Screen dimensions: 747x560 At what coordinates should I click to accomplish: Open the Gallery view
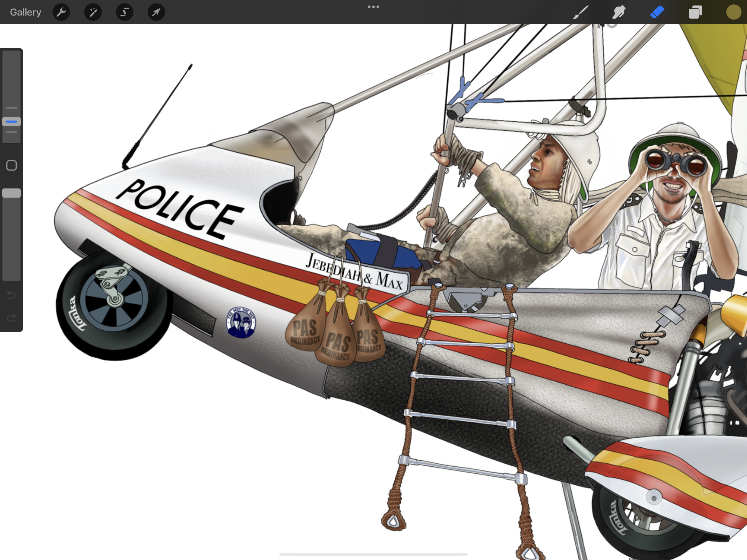[x=25, y=12]
